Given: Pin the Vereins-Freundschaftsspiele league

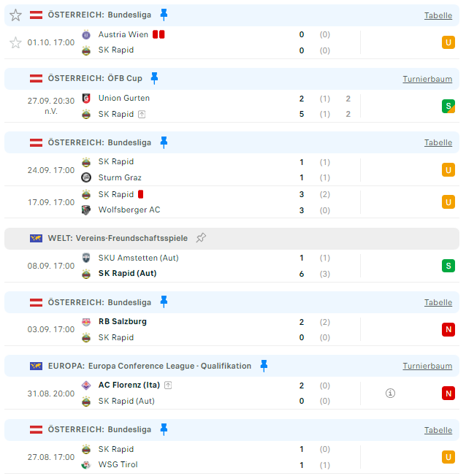Looking at the screenshot, I should point(201,238).
